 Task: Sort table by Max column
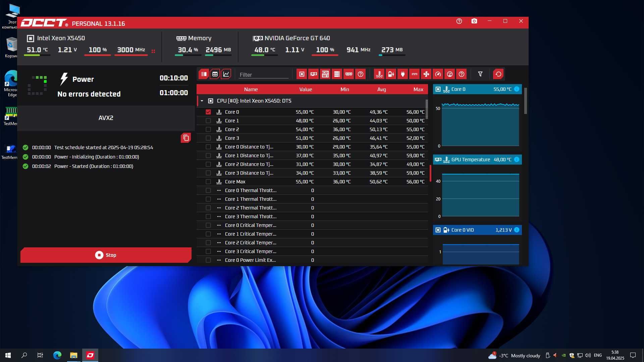[418, 89]
